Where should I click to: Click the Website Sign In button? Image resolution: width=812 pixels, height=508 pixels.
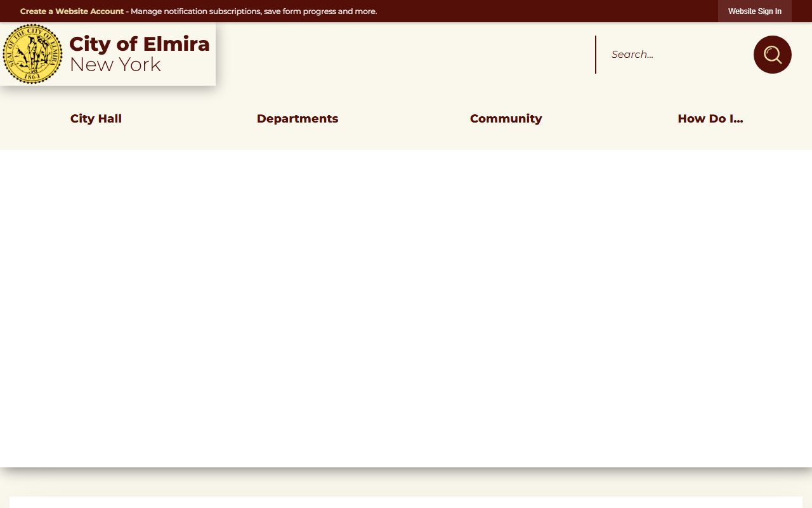coord(755,11)
